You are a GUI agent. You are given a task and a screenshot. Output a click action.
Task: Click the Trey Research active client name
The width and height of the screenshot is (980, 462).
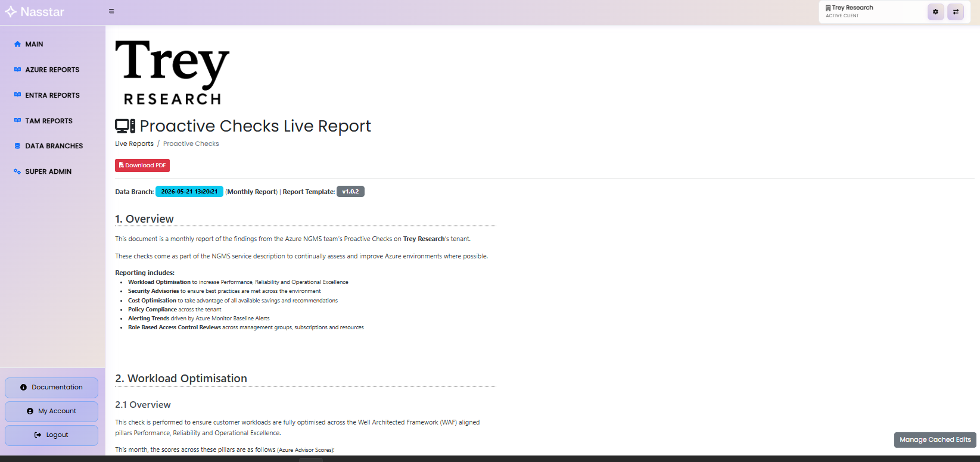853,8
